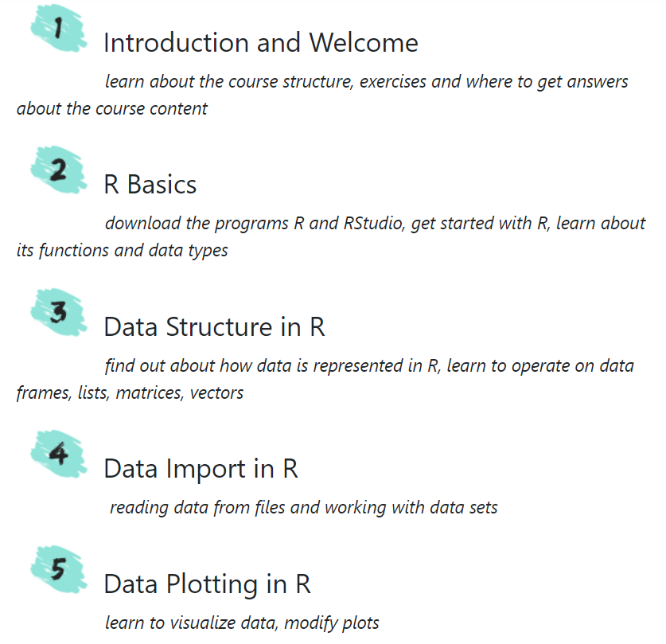This screenshot has height=644, width=666.
Task: Click the line "frames, lists, matrices, vectors"
Action: pos(130,392)
